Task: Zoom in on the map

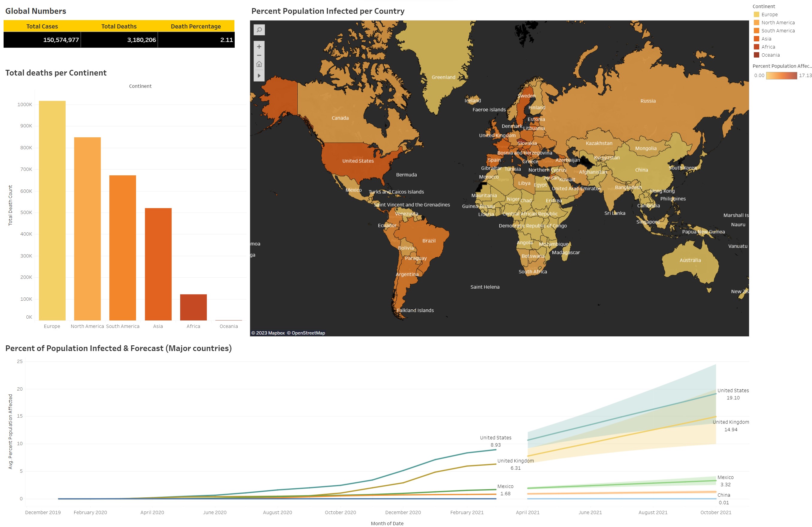Action: [x=259, y=46]
